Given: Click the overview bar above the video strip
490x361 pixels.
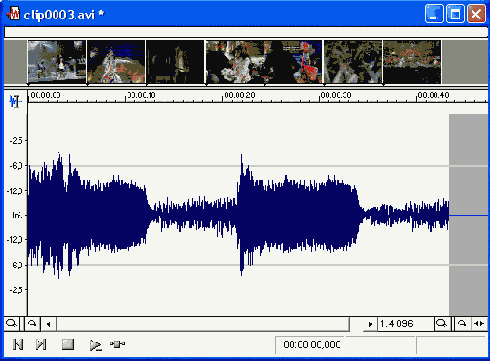Looking at the screenshot, I should (x=246, y=32).
